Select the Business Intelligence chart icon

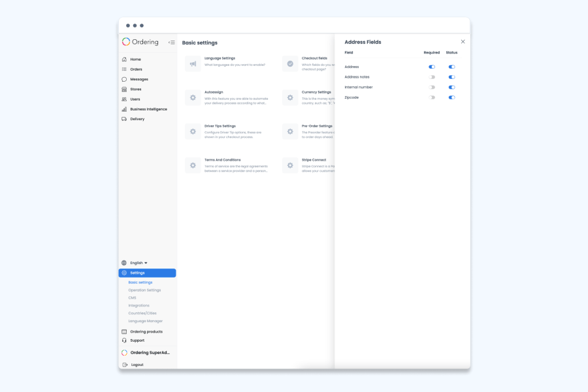point(124,108)
